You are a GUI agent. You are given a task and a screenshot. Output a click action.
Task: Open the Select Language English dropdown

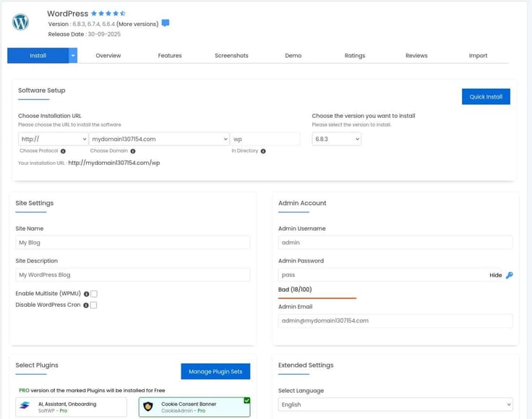(x=395, y=405)
